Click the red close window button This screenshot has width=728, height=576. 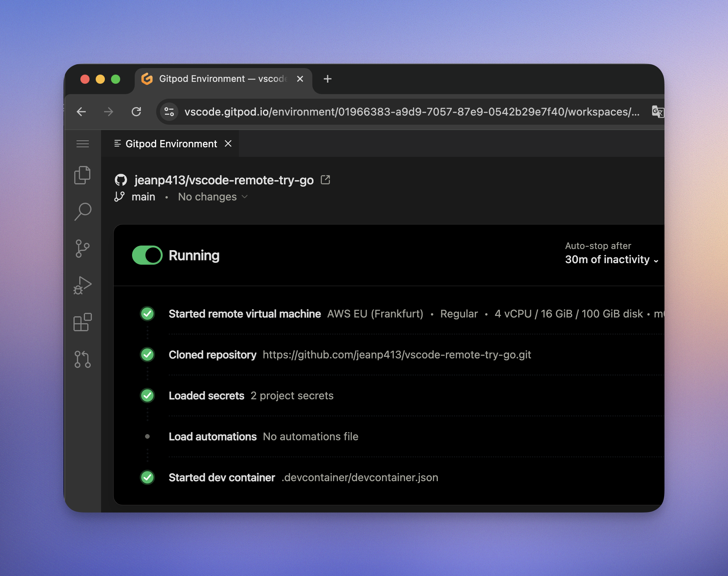click(85, 79)
